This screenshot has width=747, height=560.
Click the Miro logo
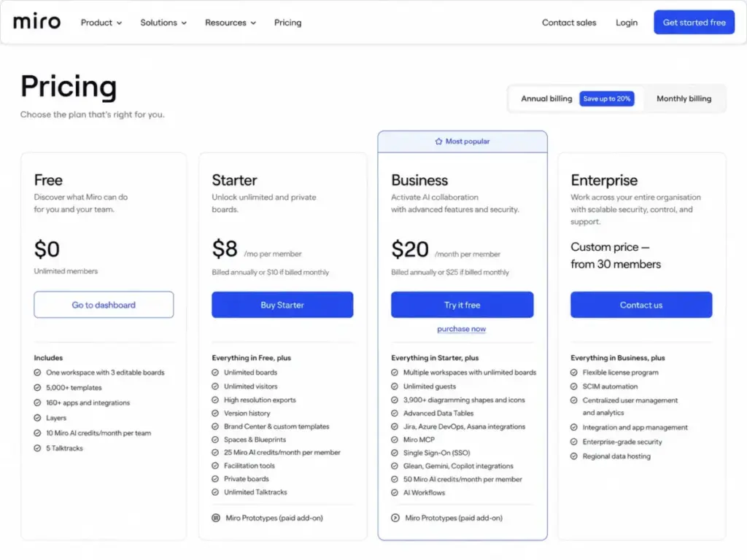point(36,21)
